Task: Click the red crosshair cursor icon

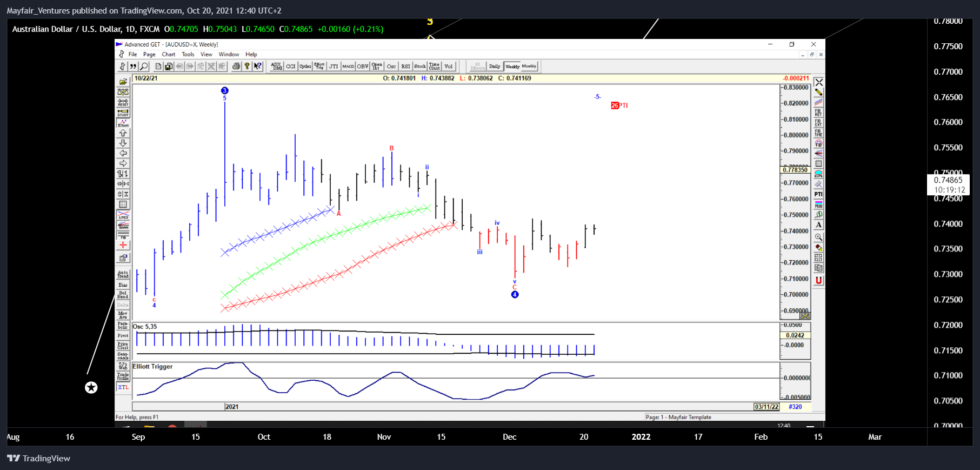Action: (123, 246)
